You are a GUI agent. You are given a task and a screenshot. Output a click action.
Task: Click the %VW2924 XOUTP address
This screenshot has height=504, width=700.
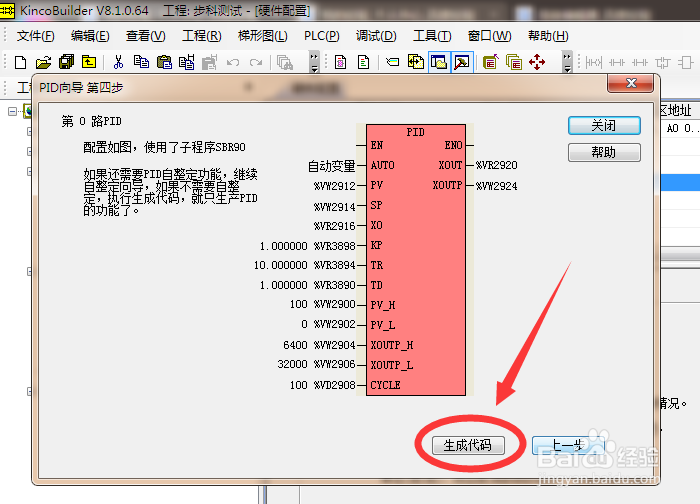tap(496, 186)
